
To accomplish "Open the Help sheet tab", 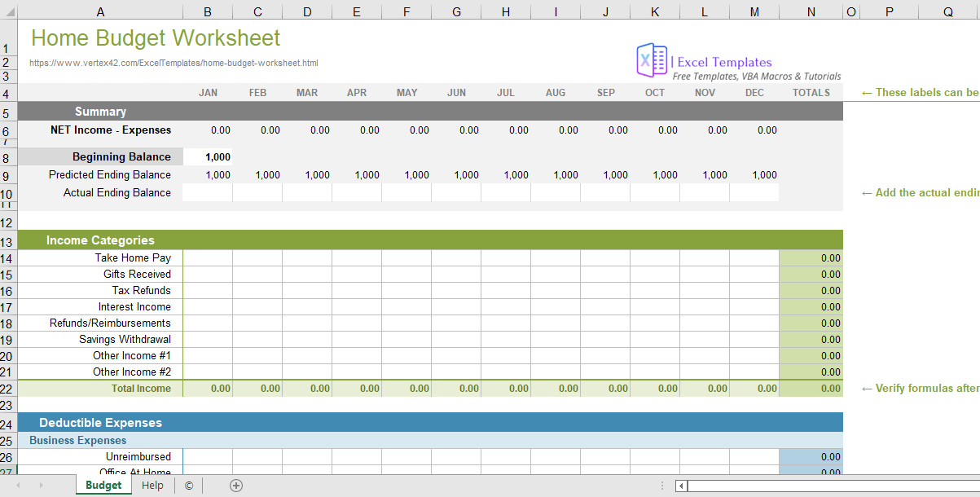I will click(x=152, y=485).
